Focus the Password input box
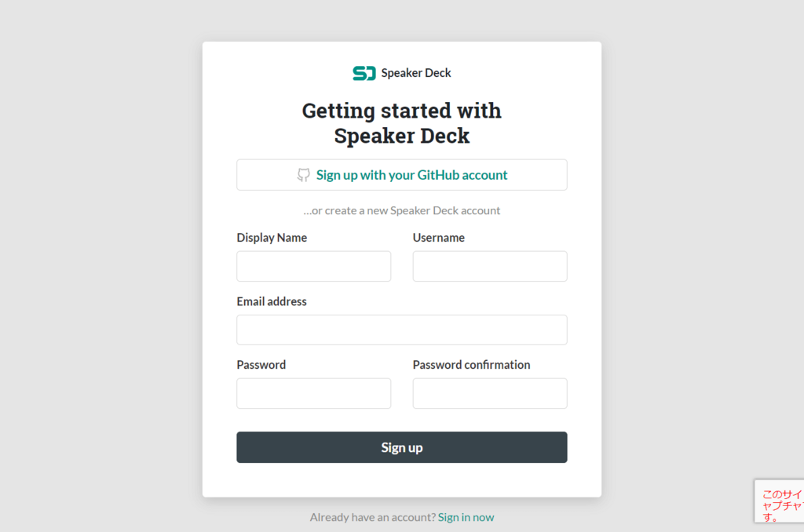 point(314,393)
